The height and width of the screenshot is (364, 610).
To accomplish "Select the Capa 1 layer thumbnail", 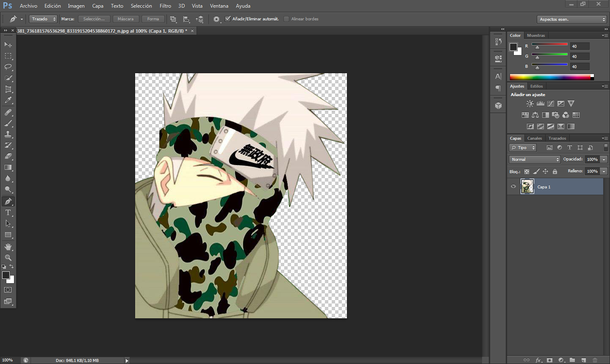I will point(527,187).
